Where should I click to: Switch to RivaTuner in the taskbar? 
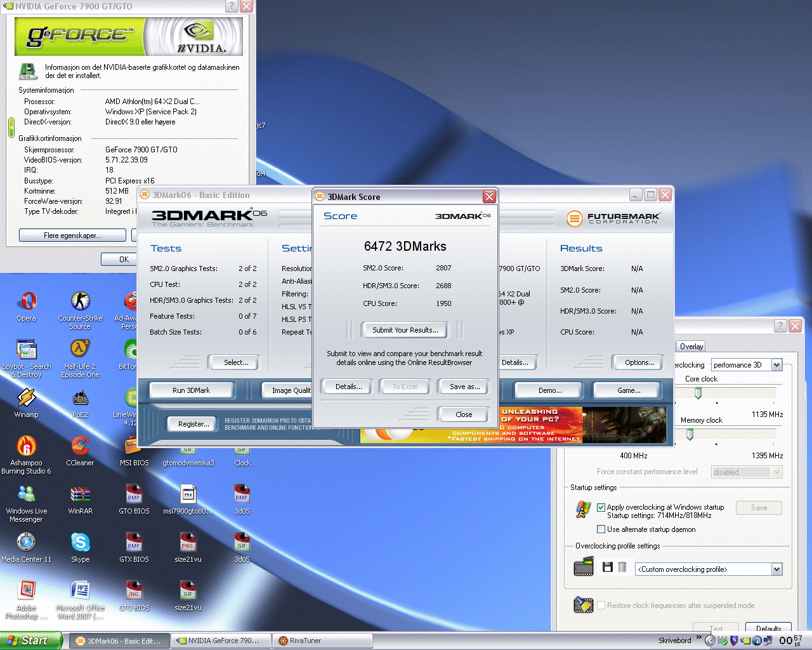(322, 641)
